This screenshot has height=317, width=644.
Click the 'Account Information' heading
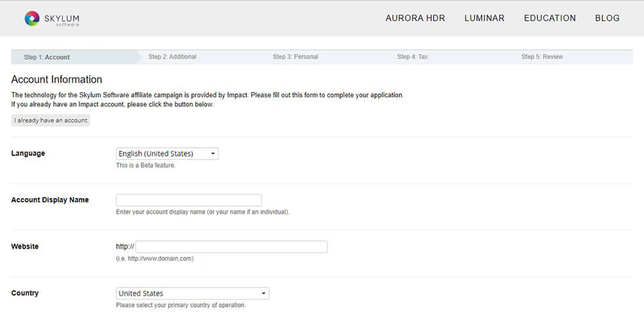click(56, 79)
